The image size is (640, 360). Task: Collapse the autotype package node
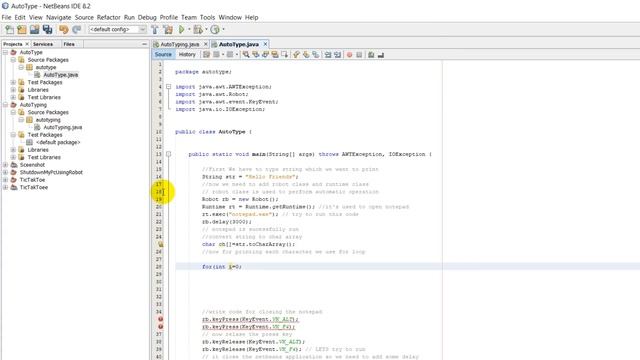pyautogui.click(x=21, y=67)
